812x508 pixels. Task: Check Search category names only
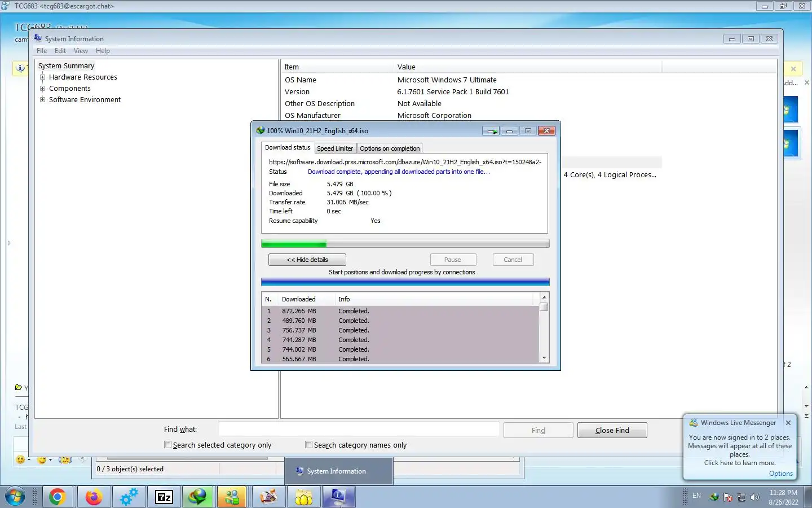point(308,445)
